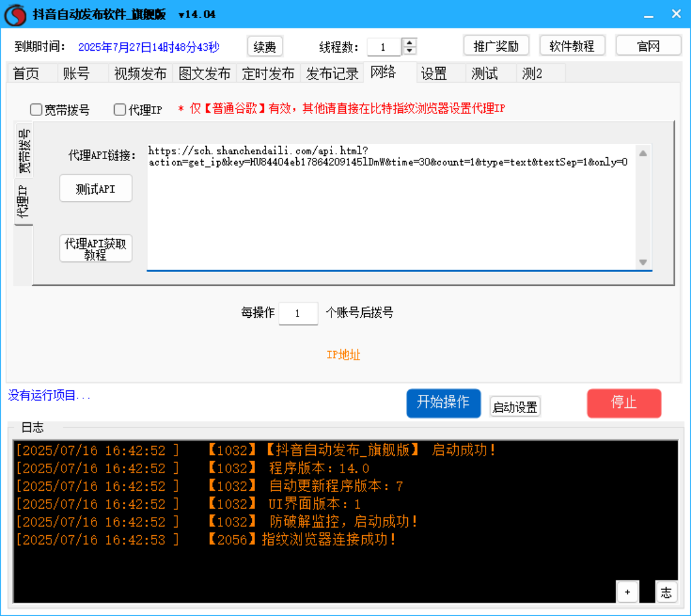
Task: Select the vertical 代理IP side tab
Action: tap(23, 202)
